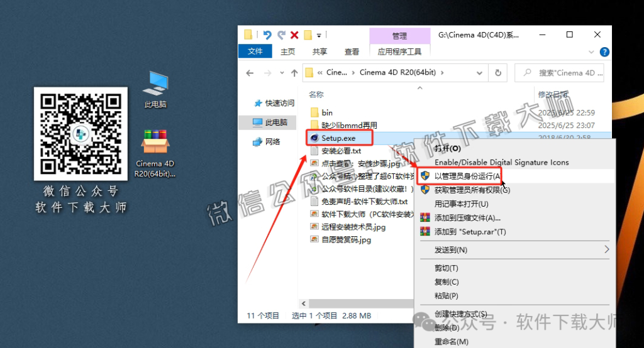Select 此电脑 in navigation pane
This screenshot has width=644, height=348.
point(270,122)
